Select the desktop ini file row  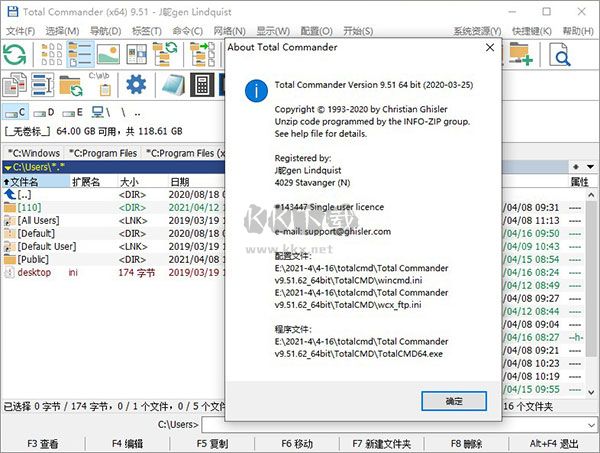click(114, 273)
